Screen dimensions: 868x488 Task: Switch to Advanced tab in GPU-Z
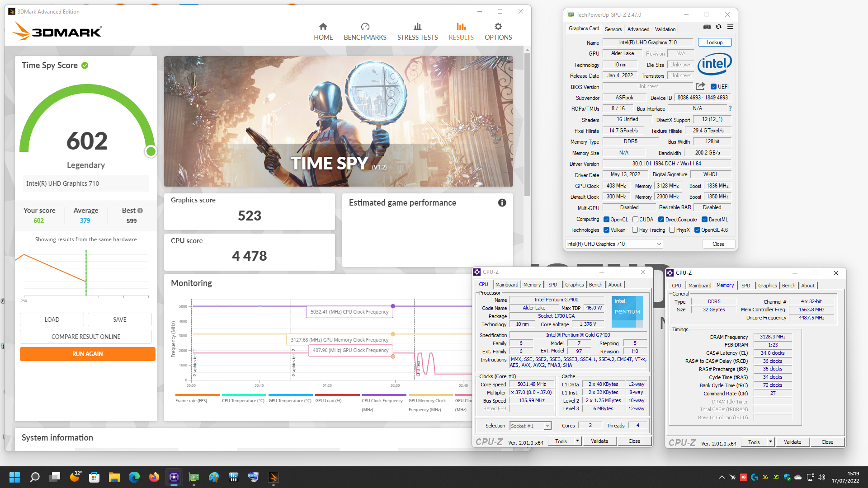(x=638, y=29)
